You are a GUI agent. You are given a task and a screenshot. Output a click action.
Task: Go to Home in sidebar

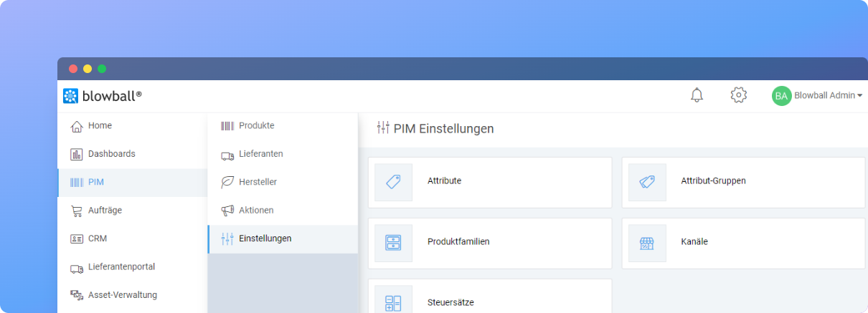click(x=132, y=126)
